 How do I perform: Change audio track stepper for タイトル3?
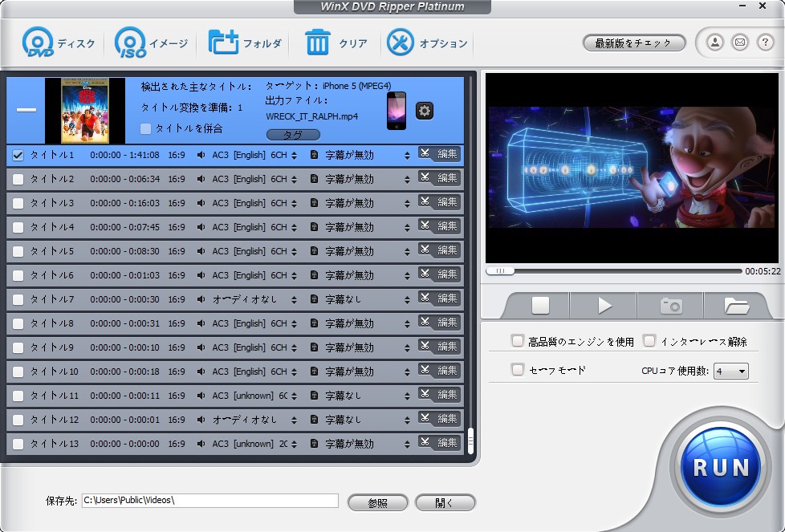[x=294, y=203]
